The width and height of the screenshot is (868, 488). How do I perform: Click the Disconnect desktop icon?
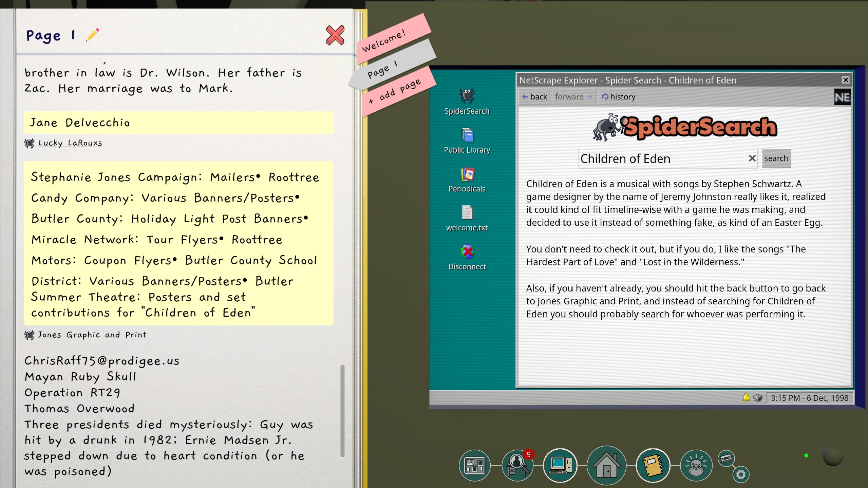[x=467, y=257]
